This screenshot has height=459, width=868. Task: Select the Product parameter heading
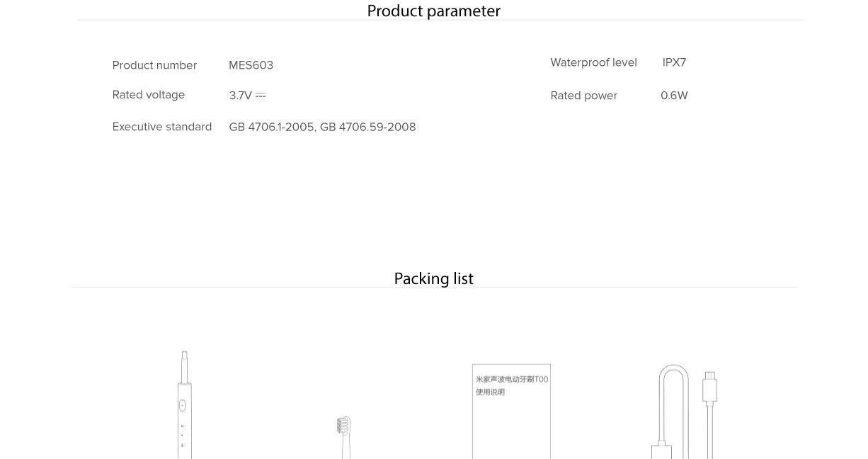433,11
